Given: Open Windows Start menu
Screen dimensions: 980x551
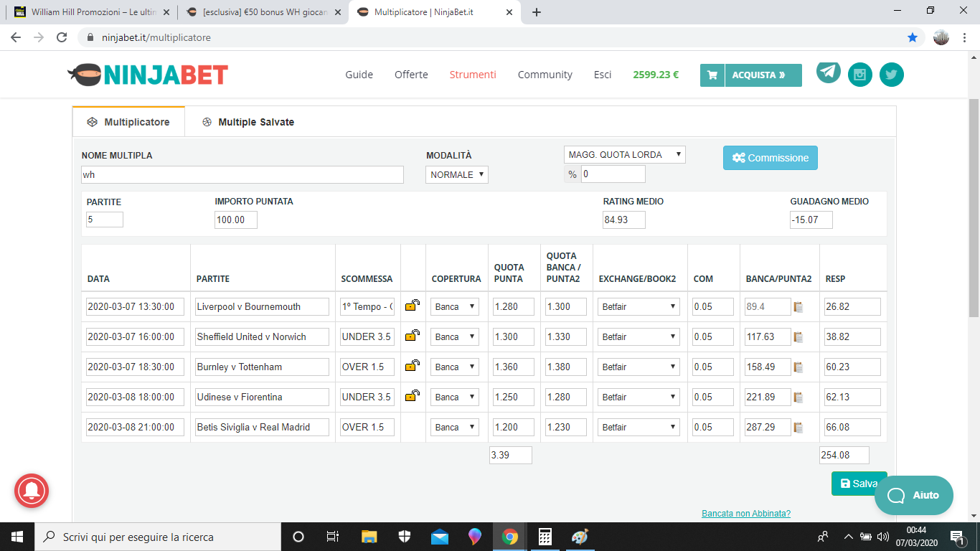Looking at the screenshot, I should (17, 537).
